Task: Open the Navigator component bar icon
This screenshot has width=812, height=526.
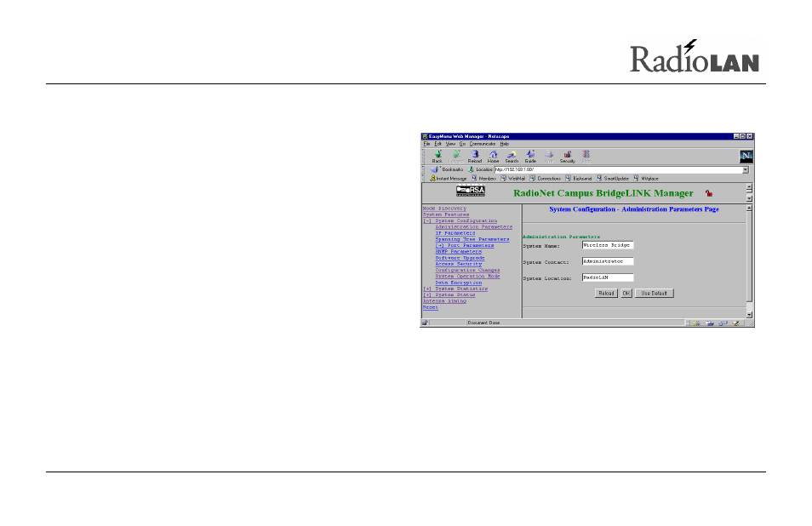Action: click(x=696, y=323)
